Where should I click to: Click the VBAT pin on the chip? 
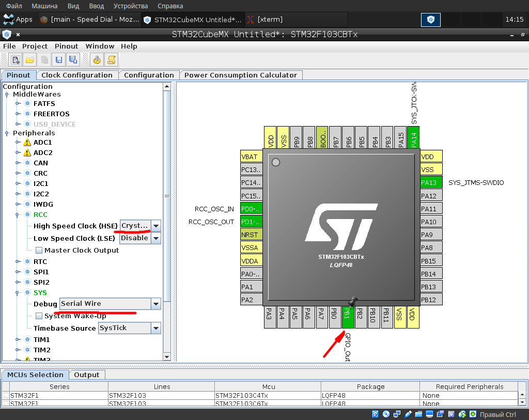pyautogui.click(x=252, y=157)
